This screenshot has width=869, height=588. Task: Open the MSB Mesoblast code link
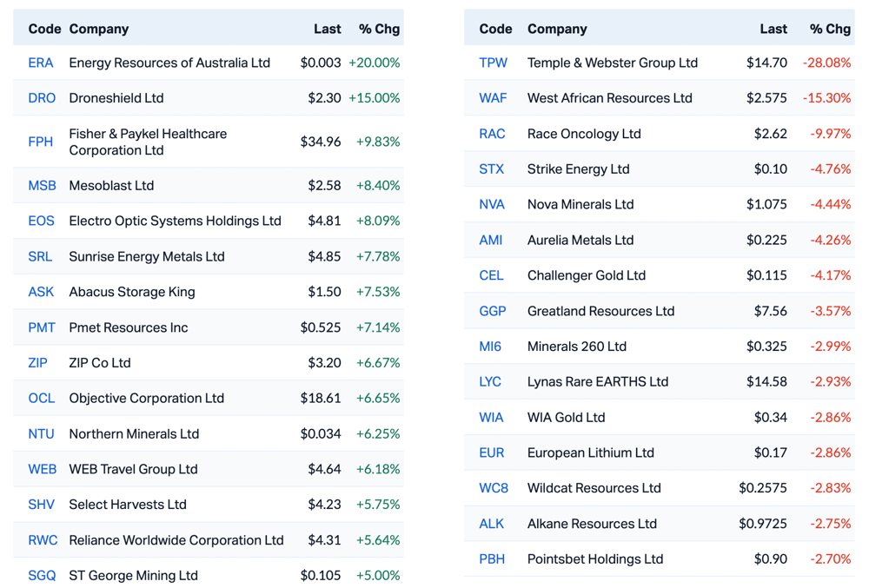[x=42, y=186]
